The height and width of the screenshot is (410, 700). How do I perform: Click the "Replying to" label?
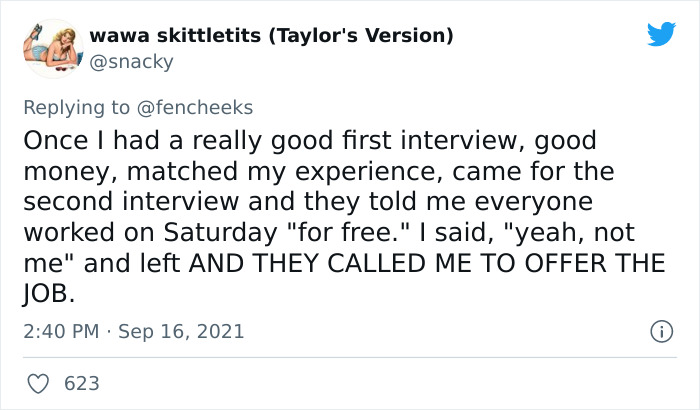[x=76, y=108]
